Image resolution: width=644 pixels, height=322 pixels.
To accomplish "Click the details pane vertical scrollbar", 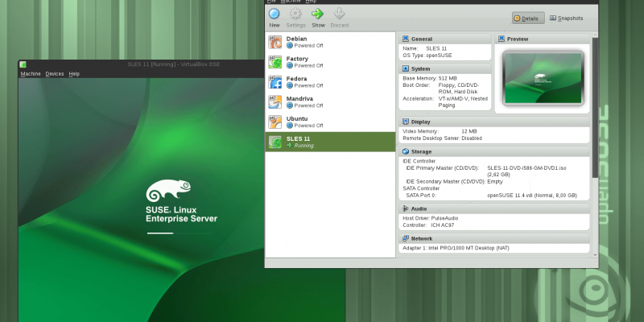I will pyautogui.click(x=595, y=107).
